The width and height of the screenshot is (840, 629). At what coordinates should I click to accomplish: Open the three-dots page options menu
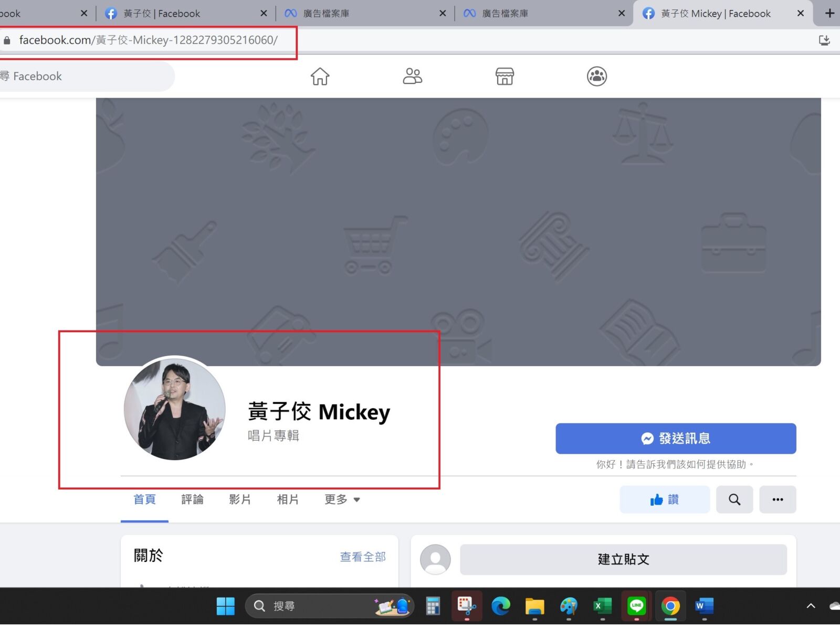pyautogui.click(x=778, y=499)
